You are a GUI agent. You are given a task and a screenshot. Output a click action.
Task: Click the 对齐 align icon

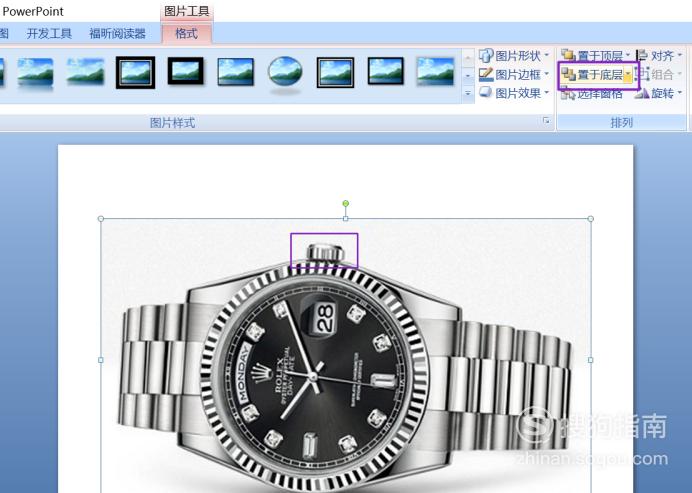tap(643, 56)
